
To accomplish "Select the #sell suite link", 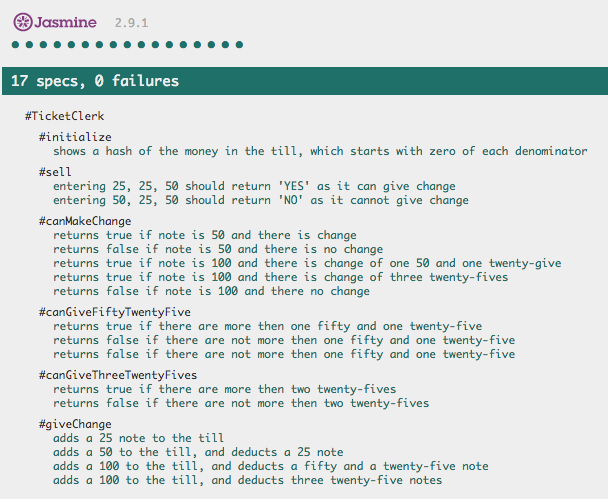I will (56, 172).
